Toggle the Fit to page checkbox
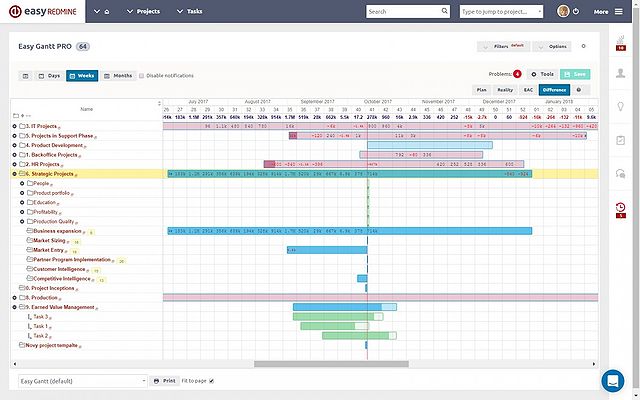This screenshot has height=400, width=640. (x=211, y=381)
